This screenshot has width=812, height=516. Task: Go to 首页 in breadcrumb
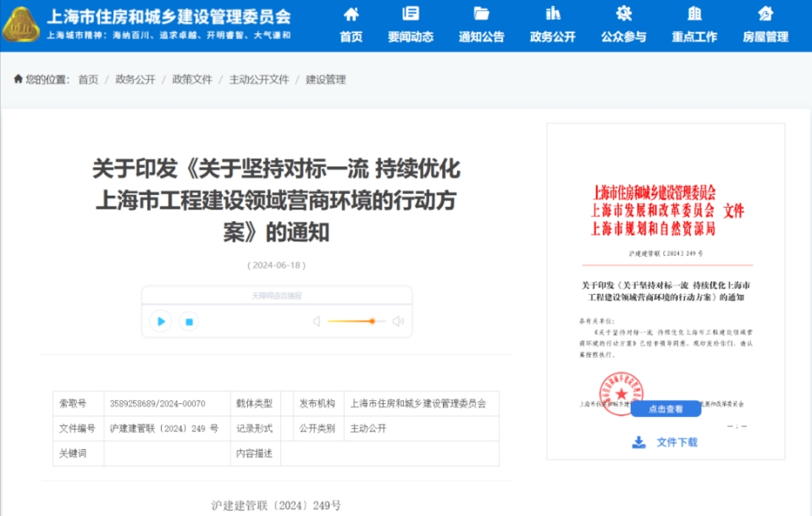[x=88, y=80]
